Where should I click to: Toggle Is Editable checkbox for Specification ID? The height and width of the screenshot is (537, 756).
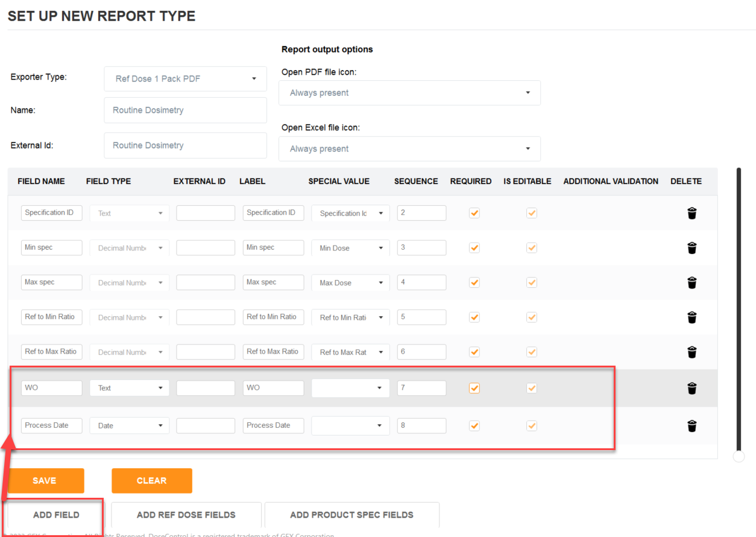pos(532,213)
